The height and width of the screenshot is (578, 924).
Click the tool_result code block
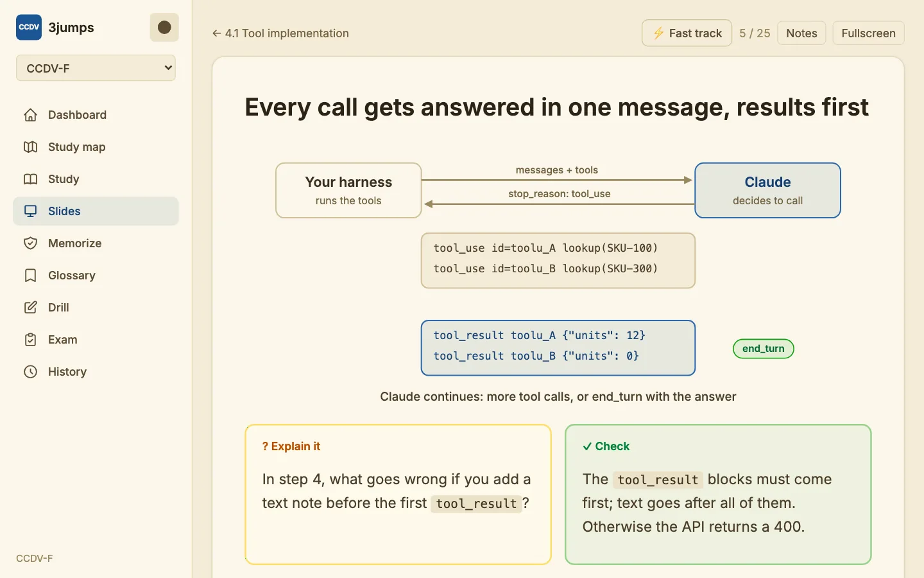click(558, 347)
